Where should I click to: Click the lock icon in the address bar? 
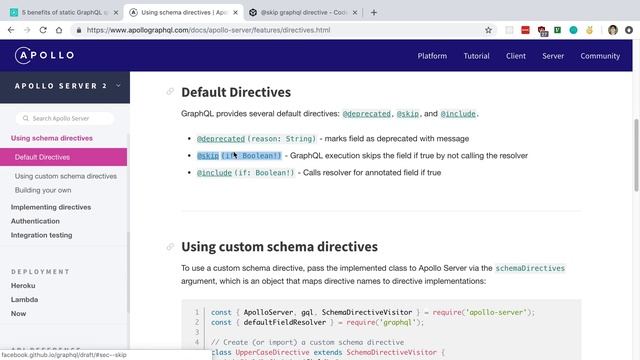[x=79, y=30]
